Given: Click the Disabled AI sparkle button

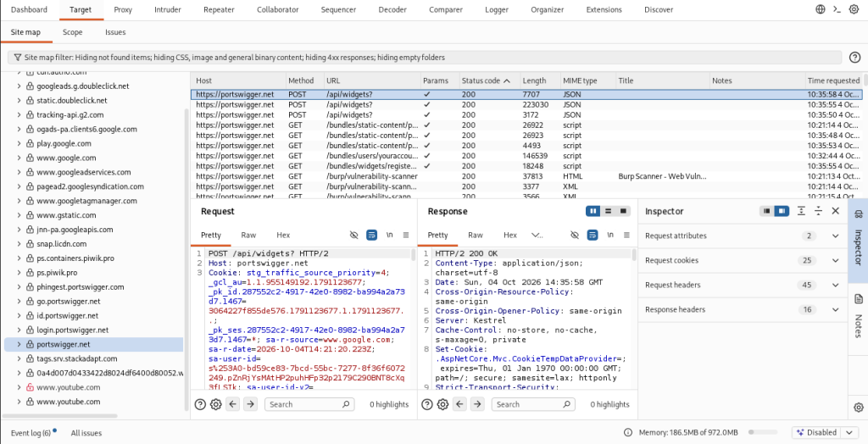Looking at the screenshot, I should [x=816, y=432].
